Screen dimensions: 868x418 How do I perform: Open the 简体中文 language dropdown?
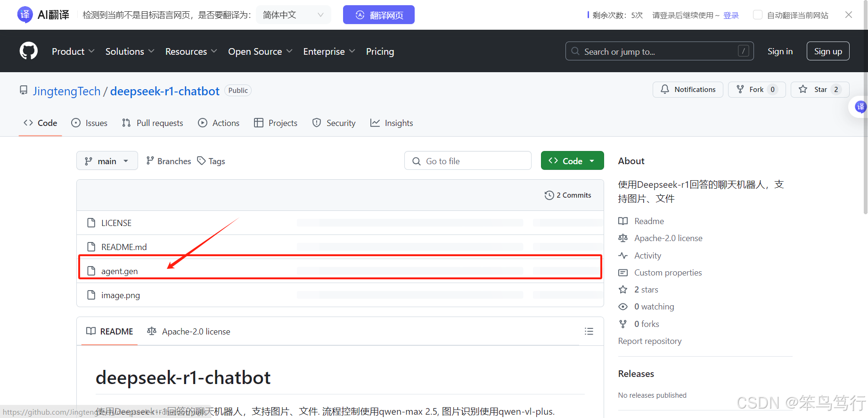coord(294,15)
